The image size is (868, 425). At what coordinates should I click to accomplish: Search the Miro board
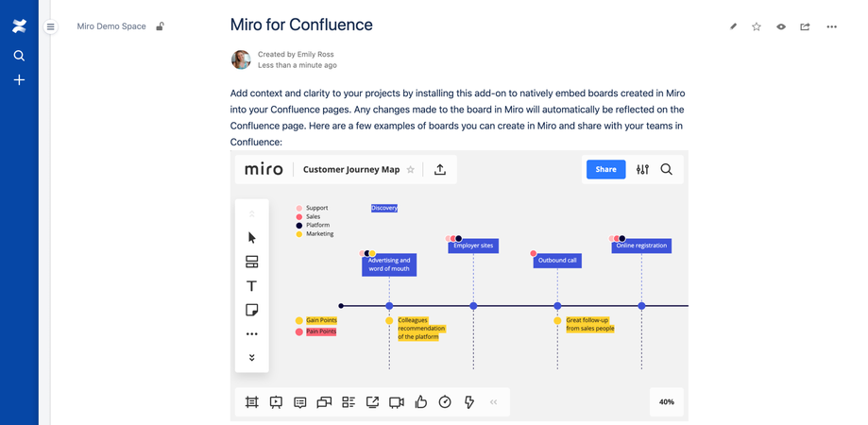[x=667, y=169]
